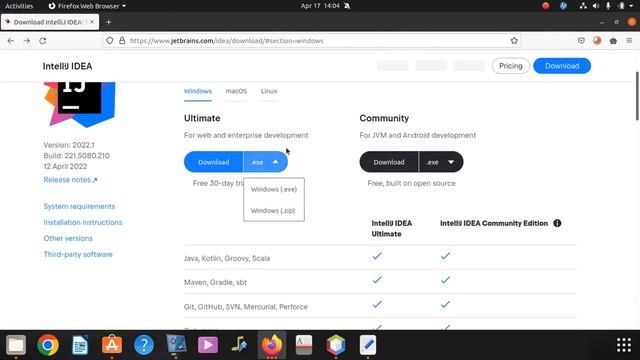
Task: Open Firefox Web Browser app menu in top bar
Action: [x=87, y=6]
